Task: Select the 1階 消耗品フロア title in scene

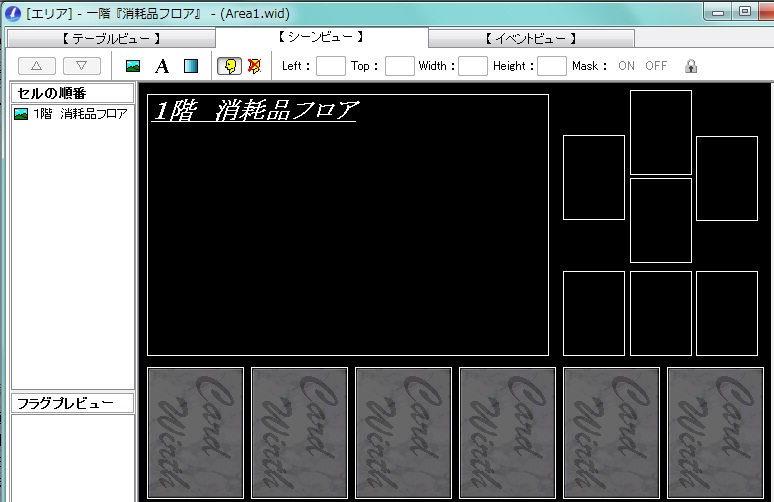Action: pyautogui.click(x=256, y=110)
